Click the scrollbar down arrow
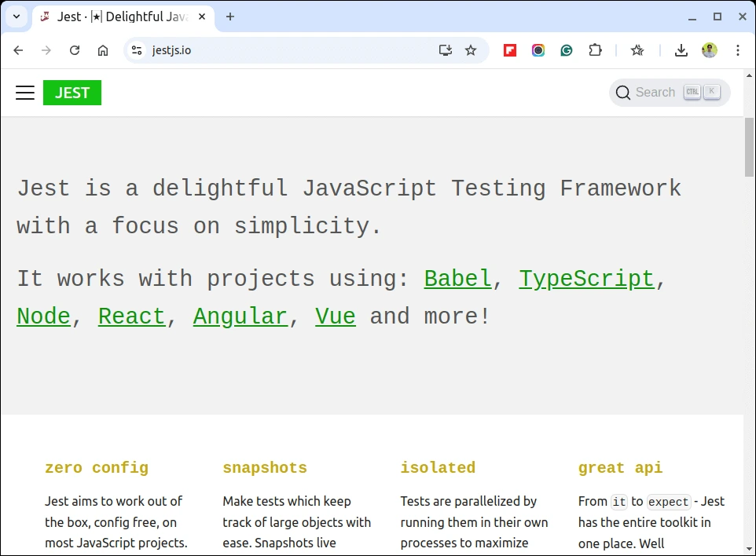 [x=749, y=549]
